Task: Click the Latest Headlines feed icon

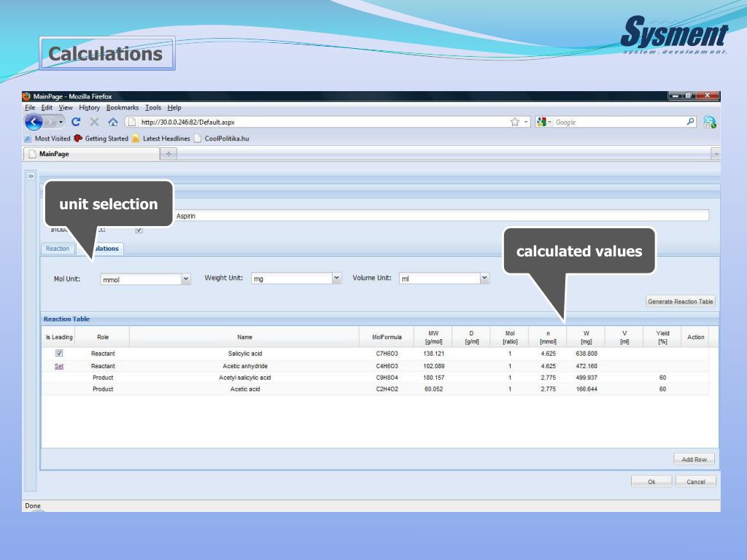Action: [136, 139]
